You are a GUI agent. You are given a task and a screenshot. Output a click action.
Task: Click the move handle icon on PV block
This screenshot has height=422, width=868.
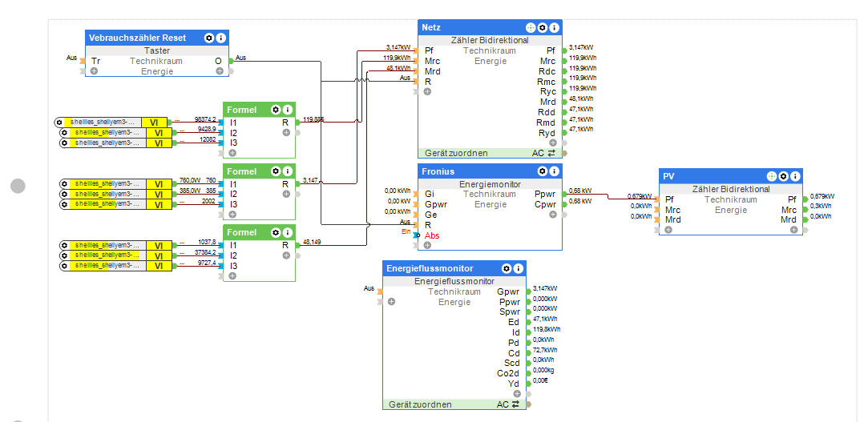(771, 176)
